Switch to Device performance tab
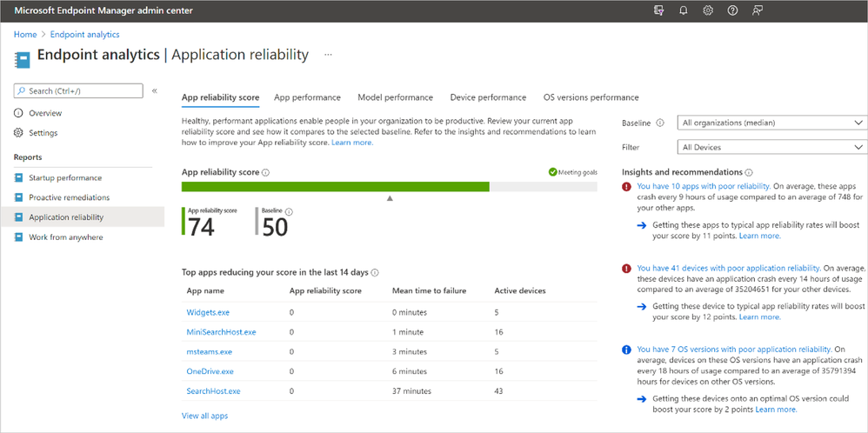The image size is (868, 433). (x=488, y=97)
